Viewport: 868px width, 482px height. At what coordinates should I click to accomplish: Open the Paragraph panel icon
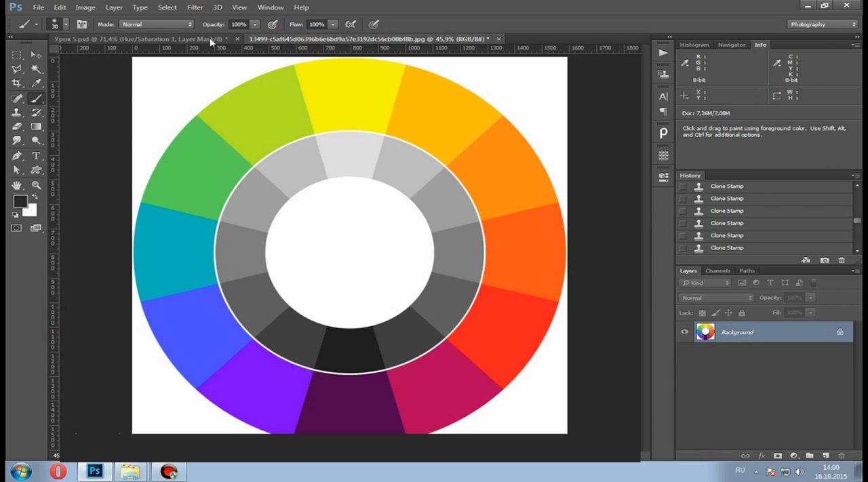pos(663,112)
